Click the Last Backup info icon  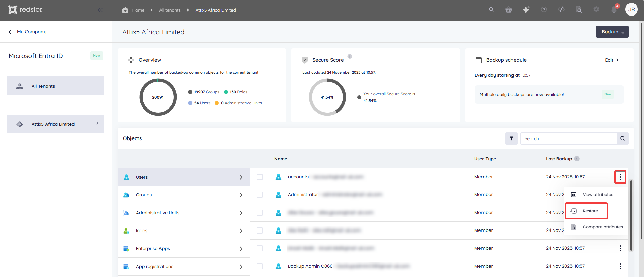[x=577, y=159]
